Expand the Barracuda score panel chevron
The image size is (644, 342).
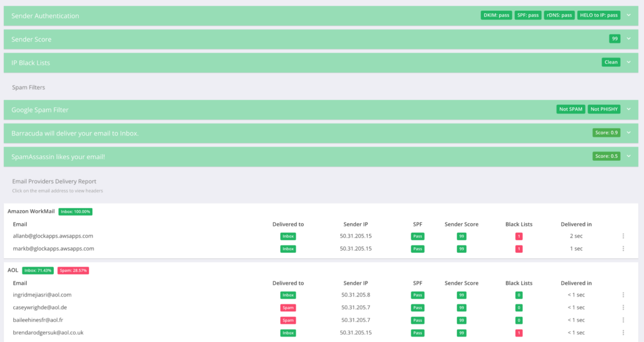(628, 132)
